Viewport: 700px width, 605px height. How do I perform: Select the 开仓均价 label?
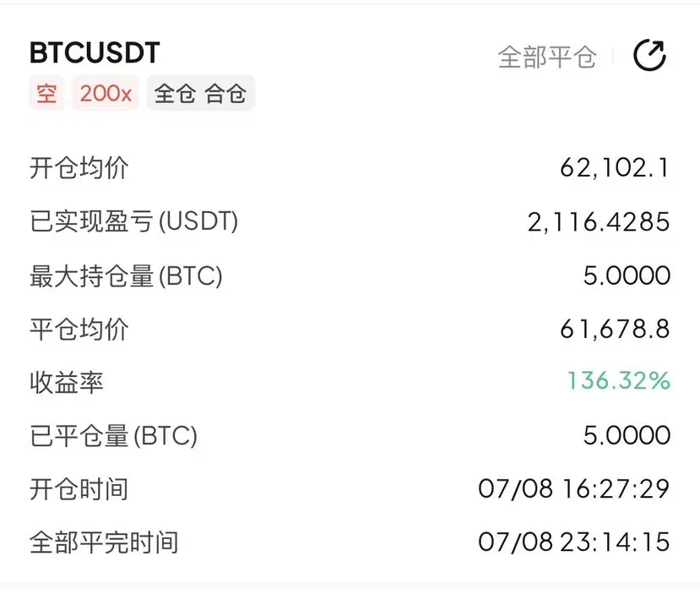coord(79,168)
